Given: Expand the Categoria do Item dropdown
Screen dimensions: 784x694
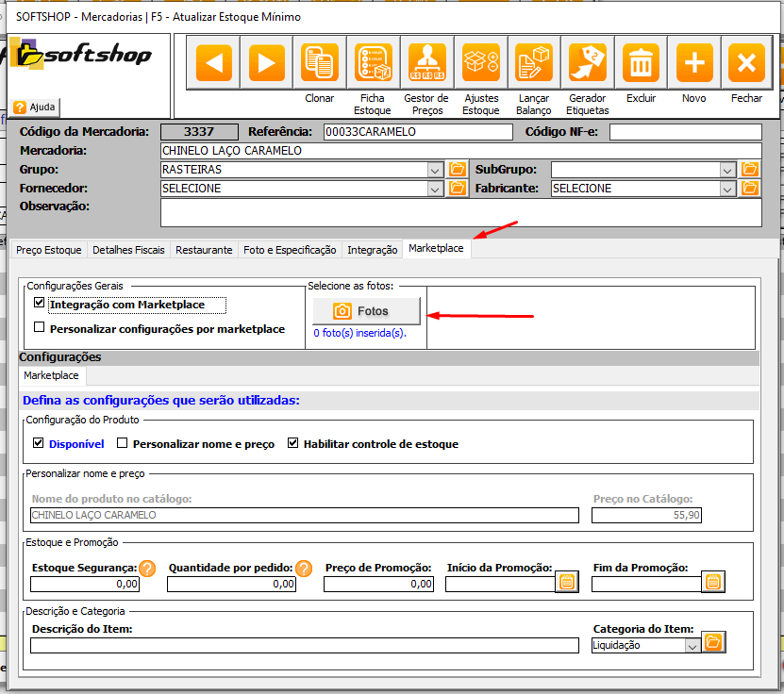Looking at the screenshot, I should (x=692, y=646).
